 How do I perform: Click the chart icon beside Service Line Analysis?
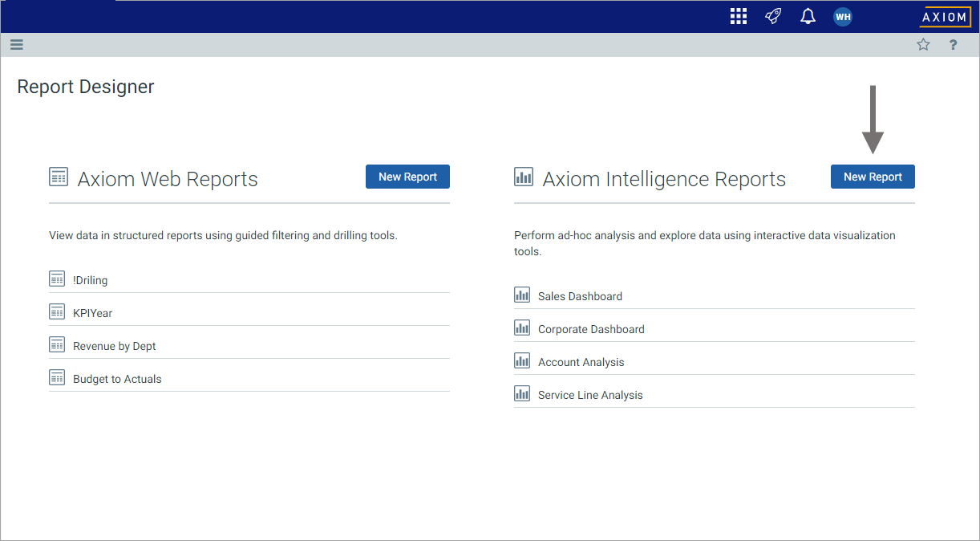tap(522, 393)
